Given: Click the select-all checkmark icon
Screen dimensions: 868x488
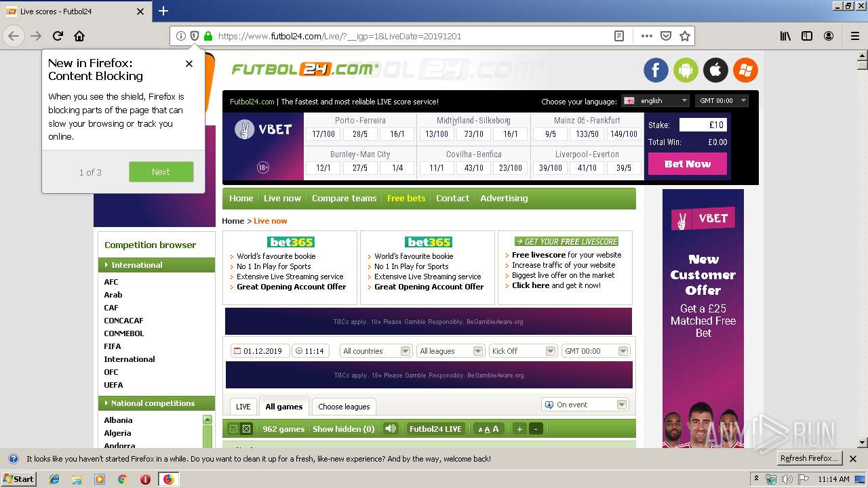Looking at the screenshot, I should [x=233, y=428].
